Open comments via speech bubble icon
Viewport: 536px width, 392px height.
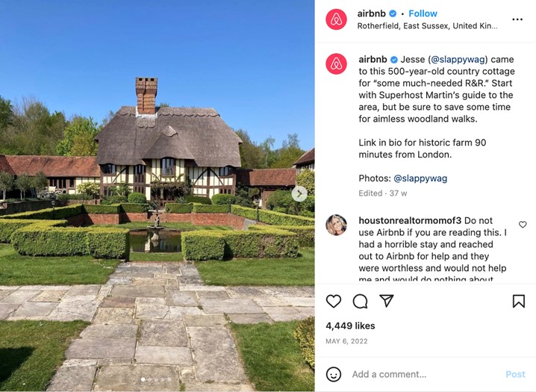(361, 302)
